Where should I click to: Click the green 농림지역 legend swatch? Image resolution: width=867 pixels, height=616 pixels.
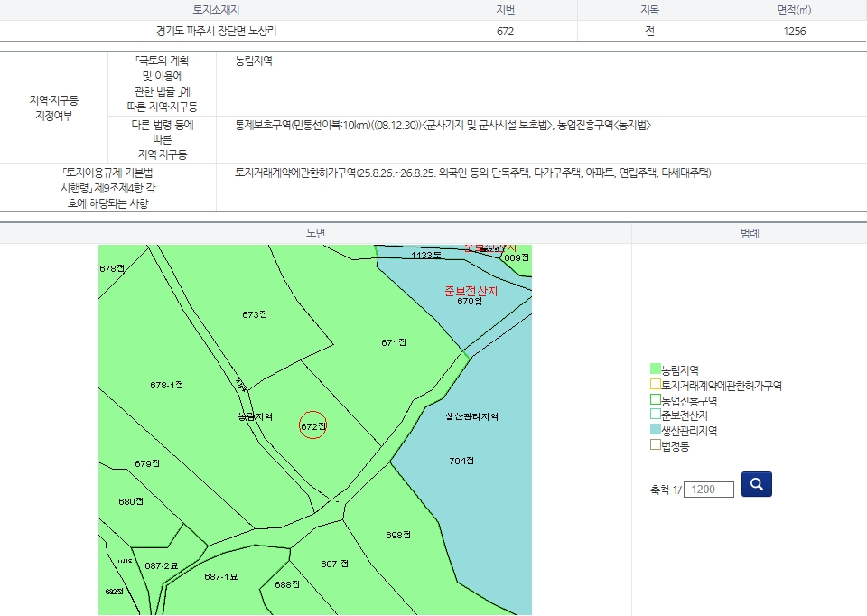[656, 369]
